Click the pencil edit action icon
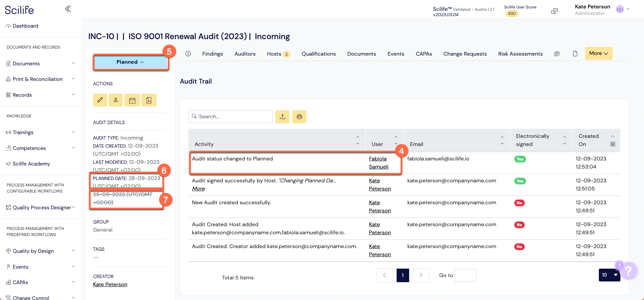Screen dimensions: 644x300 [x=100, y=100]
